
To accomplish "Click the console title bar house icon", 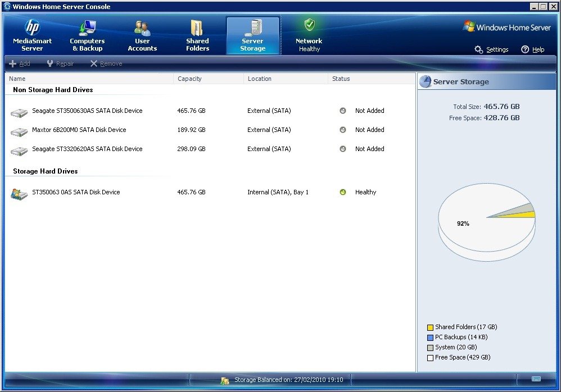I will (x=7, y=6).
